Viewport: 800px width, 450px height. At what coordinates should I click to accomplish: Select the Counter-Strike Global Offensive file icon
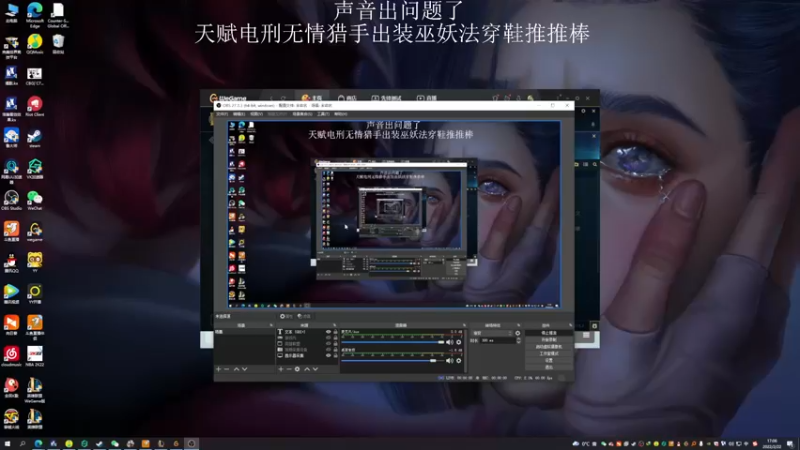[x=58, y=15]
